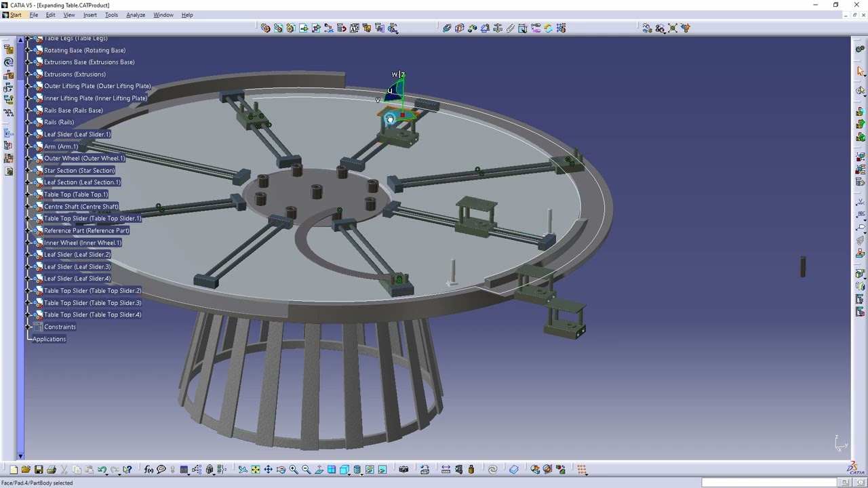Click the Isometric View cube icon
The width and height of the screenshot is (868, 488).
(x=344, y=469)
